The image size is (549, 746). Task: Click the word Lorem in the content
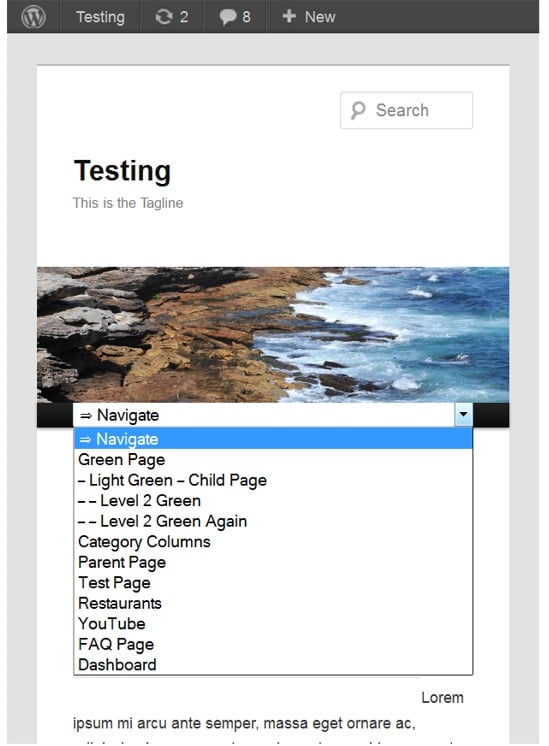point(442,697)
